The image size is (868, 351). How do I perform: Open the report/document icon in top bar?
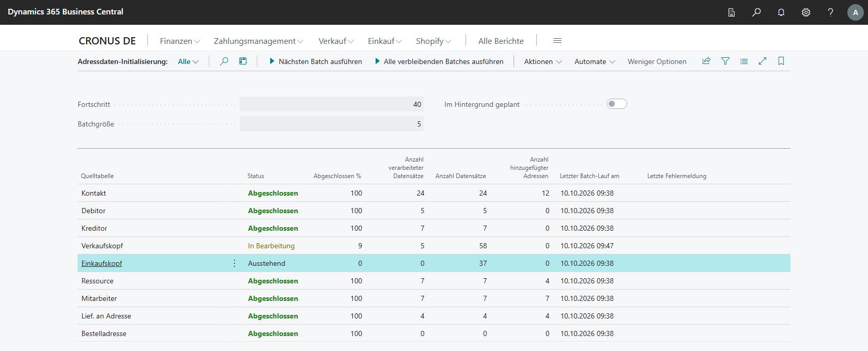tap(732, 12)
